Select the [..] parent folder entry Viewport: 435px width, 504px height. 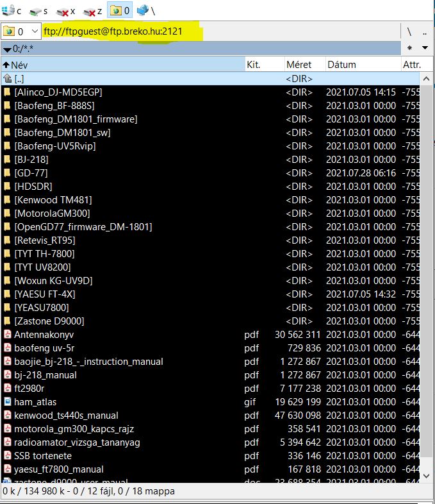pyautogui.click(x=210, y=78)
